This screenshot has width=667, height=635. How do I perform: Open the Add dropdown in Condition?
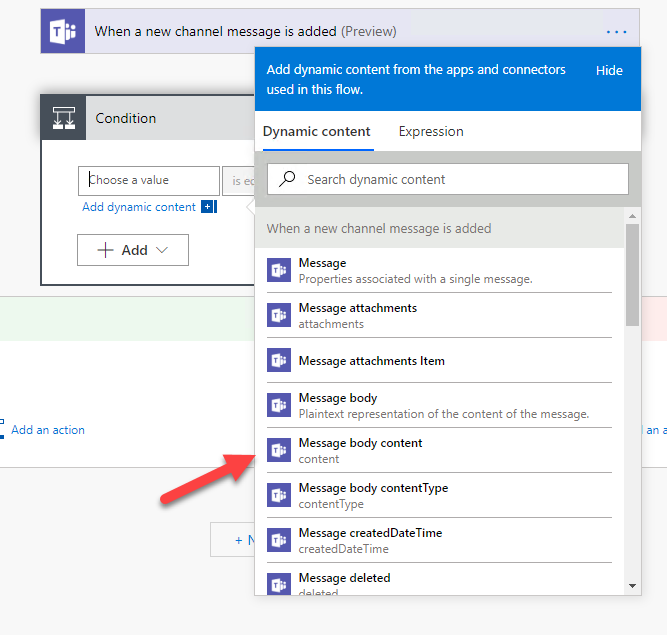click(133, 250)
